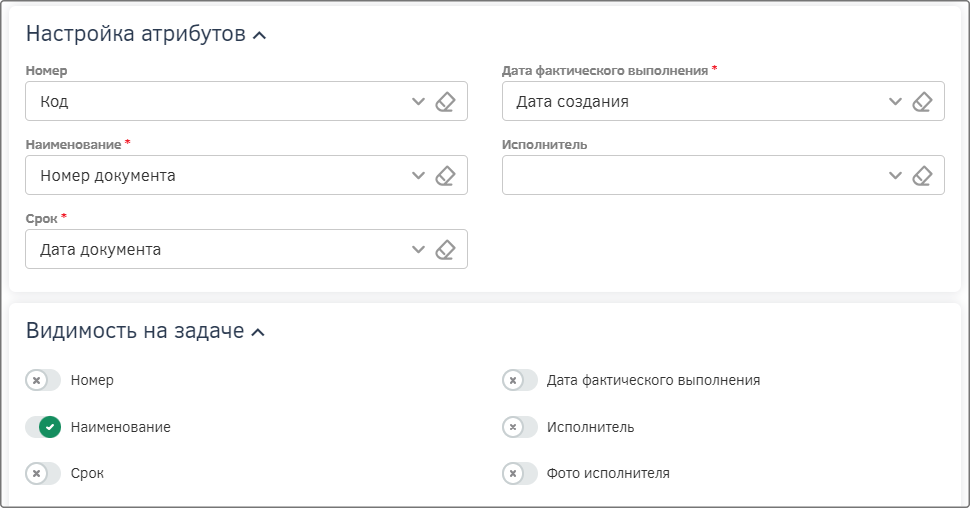Clear Дата фактического выполнения with eraser icon
This screenshot has width=970, height=508.
pyautogui.click(x=922, y=101)
